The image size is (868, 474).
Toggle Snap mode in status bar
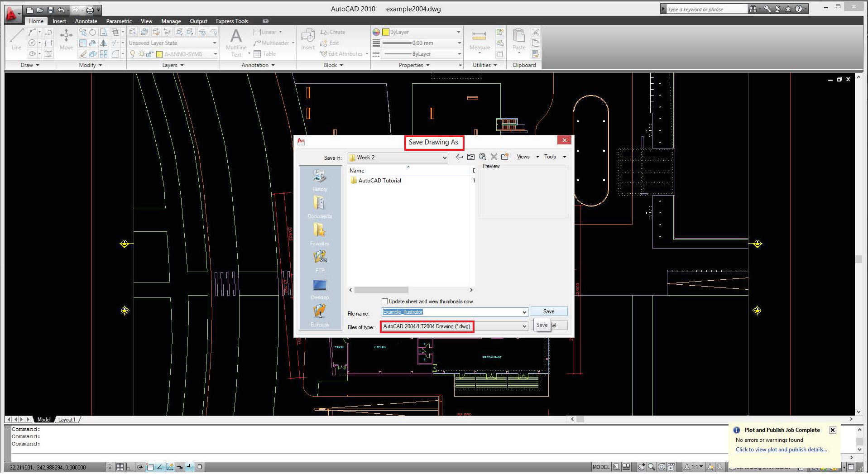[110, 467]
